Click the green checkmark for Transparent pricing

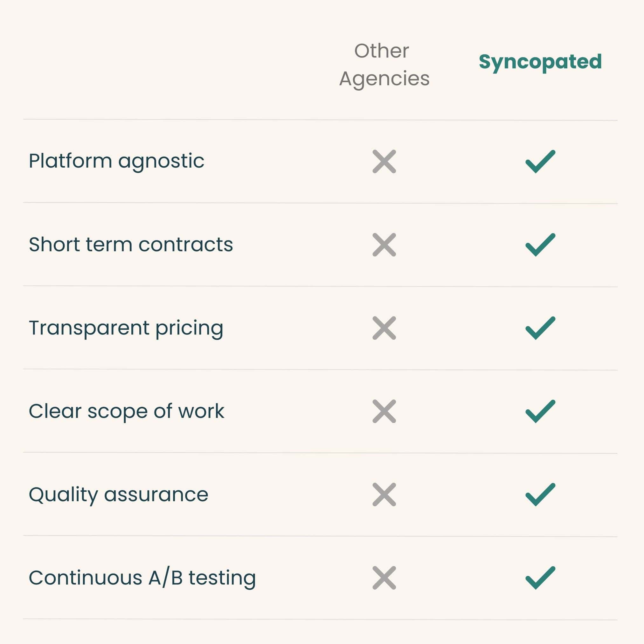point(540,328)
